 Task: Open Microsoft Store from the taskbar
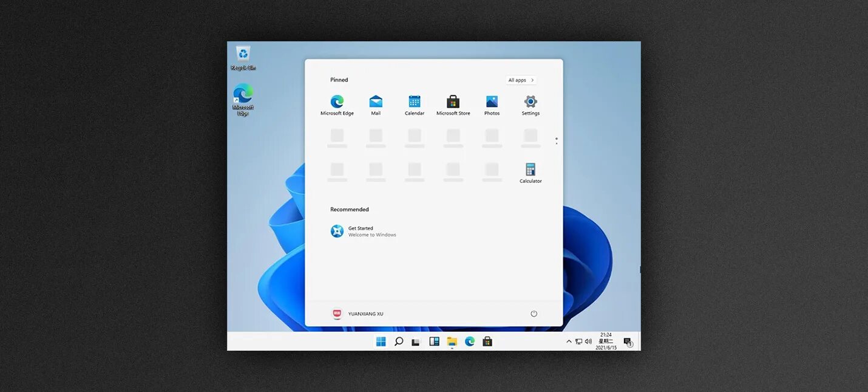pyautogui.click(x=487, y=342)
